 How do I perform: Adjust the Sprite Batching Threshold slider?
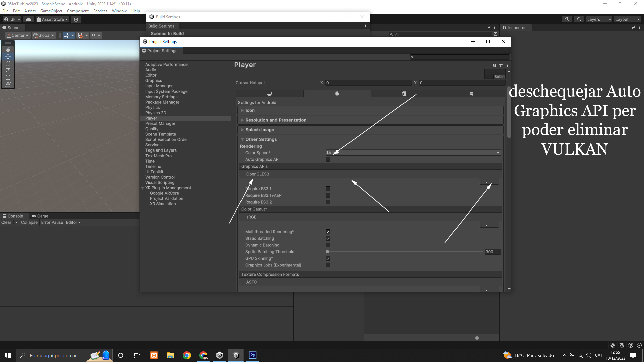click(328, 252)
